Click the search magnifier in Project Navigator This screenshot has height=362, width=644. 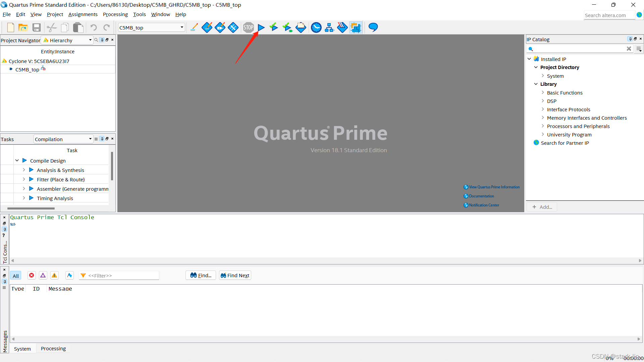[x=96, y=40]
